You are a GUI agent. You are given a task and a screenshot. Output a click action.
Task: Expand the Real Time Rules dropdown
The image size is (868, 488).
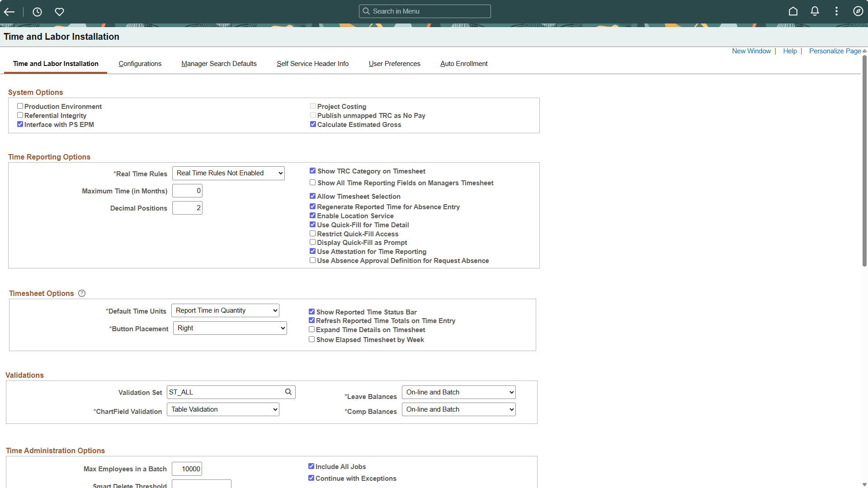click(x=228, y=173)
